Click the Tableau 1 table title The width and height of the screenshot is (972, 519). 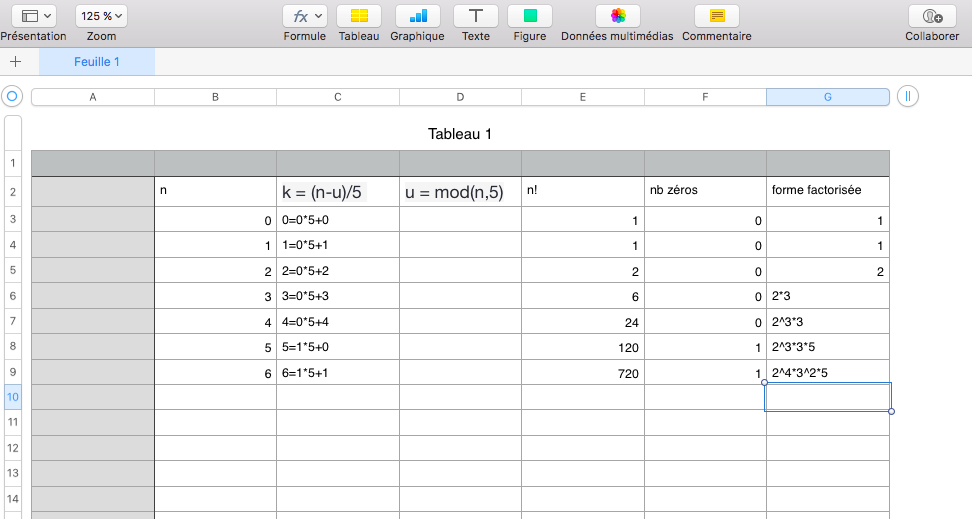point(460,134)
